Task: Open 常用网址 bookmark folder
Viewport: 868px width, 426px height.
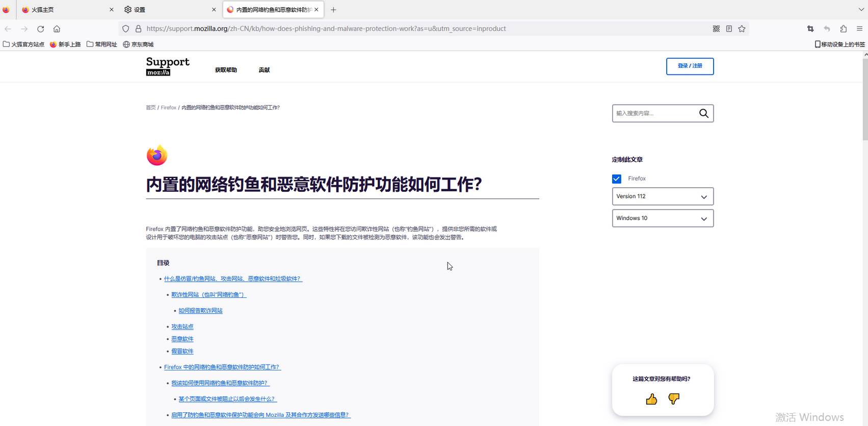Action: point(102,44)
